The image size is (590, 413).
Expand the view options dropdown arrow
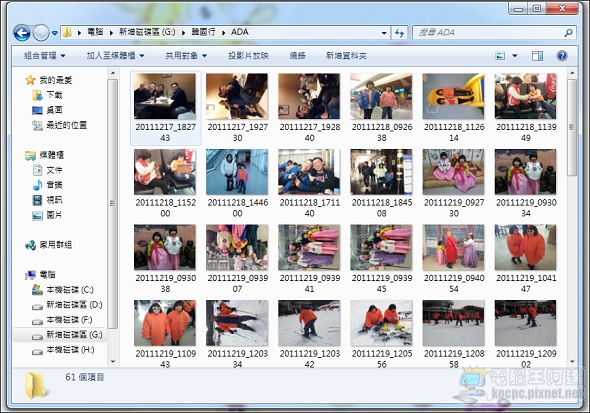click(514, 56)
